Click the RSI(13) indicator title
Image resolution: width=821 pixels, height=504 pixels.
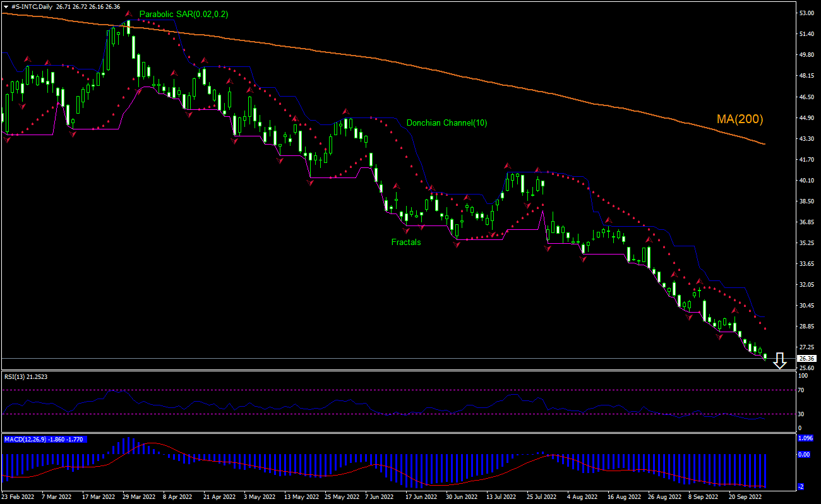(x=25, y=376)
